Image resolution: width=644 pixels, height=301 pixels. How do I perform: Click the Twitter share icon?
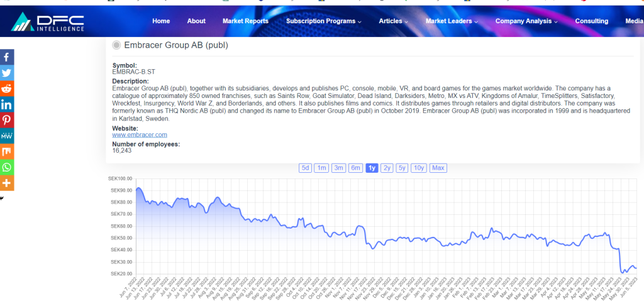click(7, 73)
